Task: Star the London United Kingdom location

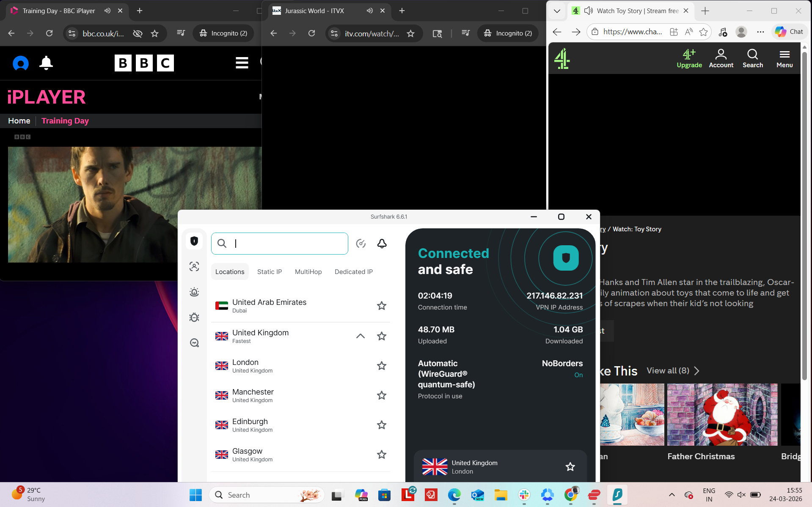Action: click(381, 366)
